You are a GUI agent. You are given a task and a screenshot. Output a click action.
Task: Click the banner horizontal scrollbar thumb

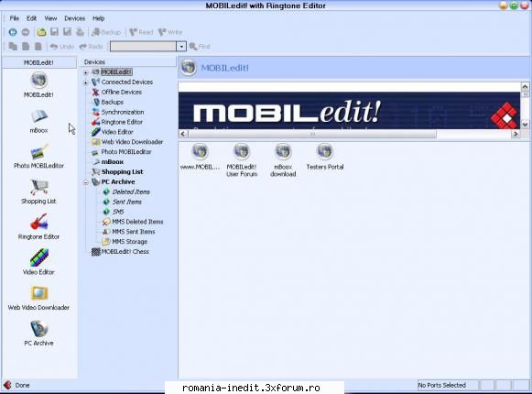pyautogui.click(x=312, y=134)
